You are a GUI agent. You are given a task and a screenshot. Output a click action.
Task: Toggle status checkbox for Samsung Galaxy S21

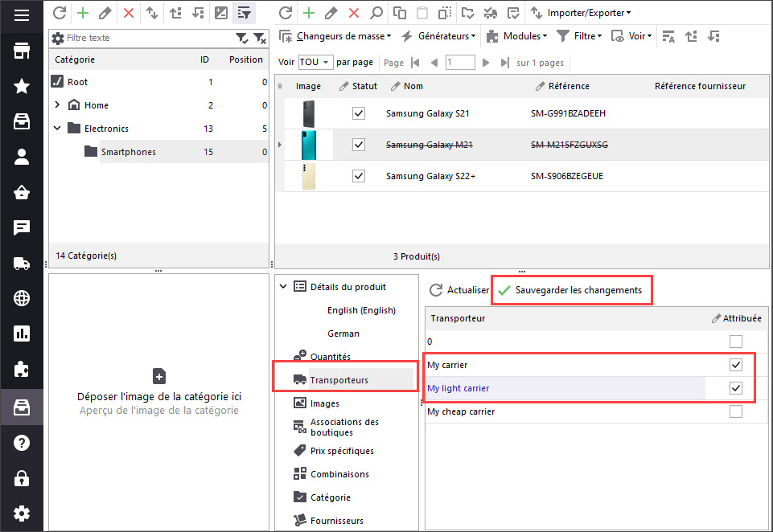359,113
